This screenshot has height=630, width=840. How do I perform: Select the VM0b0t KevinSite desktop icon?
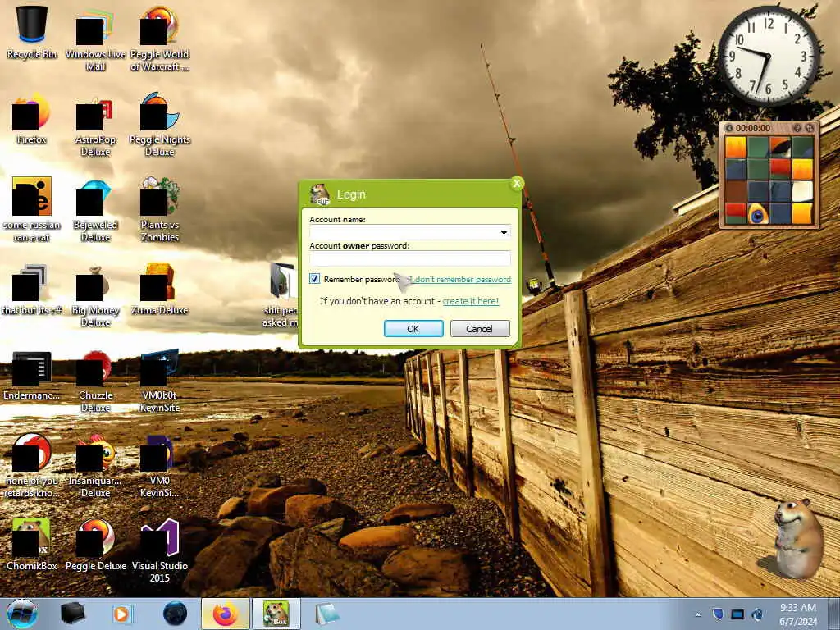[x=160, y=381]
